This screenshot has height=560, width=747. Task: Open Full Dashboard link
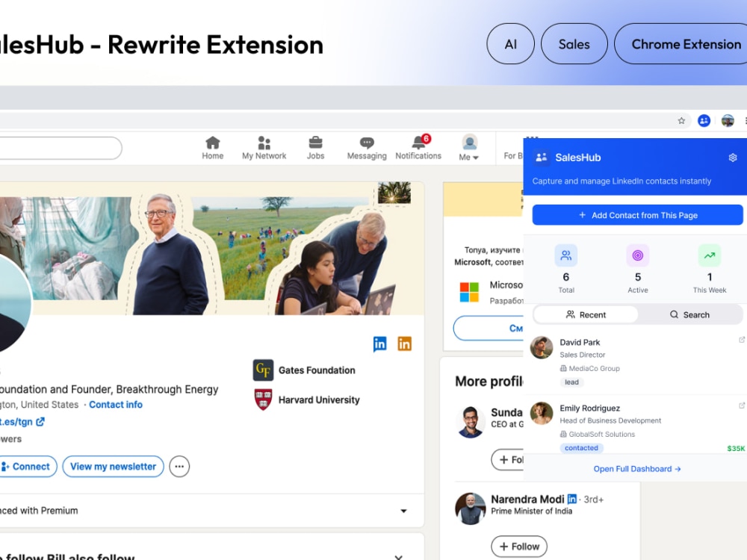(637, 469)
